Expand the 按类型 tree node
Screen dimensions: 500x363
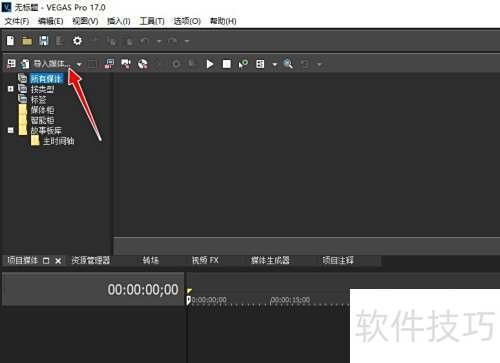click(11, 89)
